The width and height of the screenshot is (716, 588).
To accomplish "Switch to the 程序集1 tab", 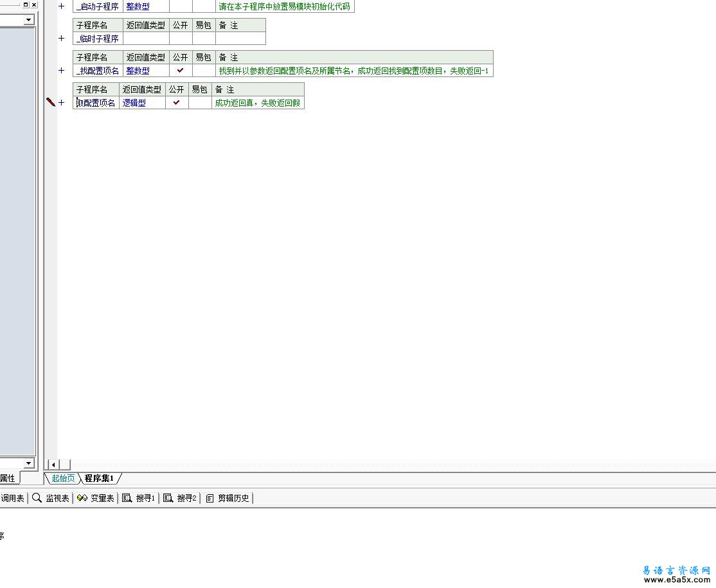I will [x=99, y=479].
